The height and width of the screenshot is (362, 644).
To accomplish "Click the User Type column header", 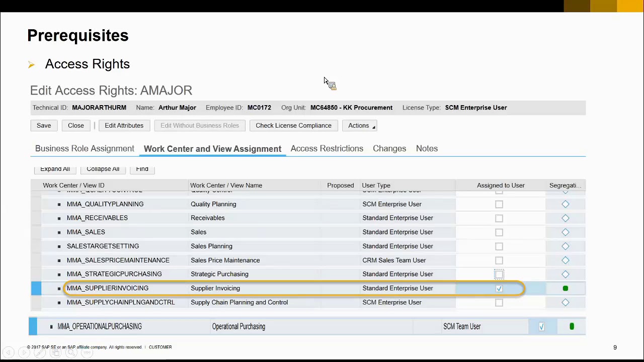I will (x=376, y=186).
